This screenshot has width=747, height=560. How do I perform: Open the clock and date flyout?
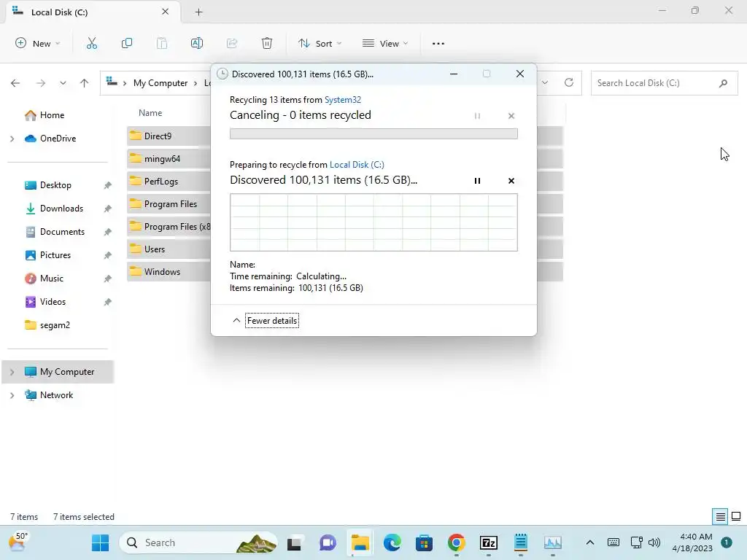pyautogui.click(x=692, y=542)
